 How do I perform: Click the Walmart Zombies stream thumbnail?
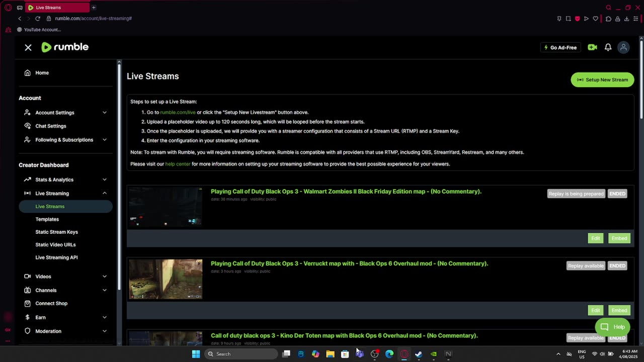coord(166,207)
